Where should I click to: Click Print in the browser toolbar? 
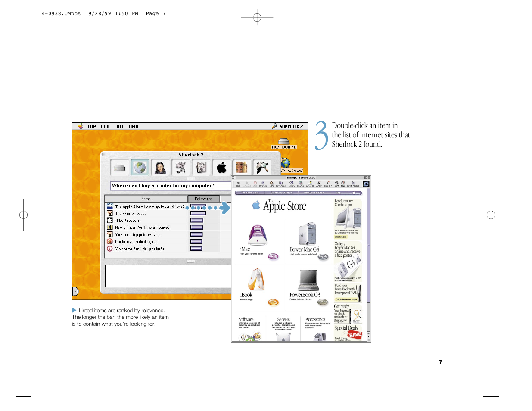click(336, 184)
